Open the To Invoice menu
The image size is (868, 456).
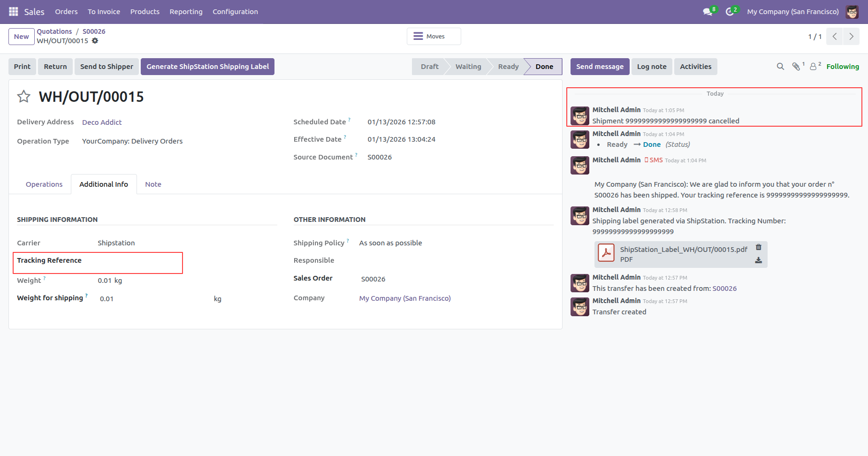point(104,12)
